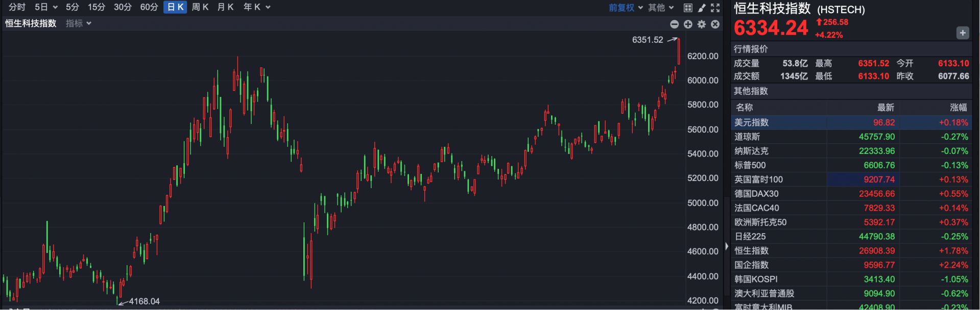The width and height of the screenshot is (980, 310).
Task: Open chart settings gear icon
Action: 702,24
